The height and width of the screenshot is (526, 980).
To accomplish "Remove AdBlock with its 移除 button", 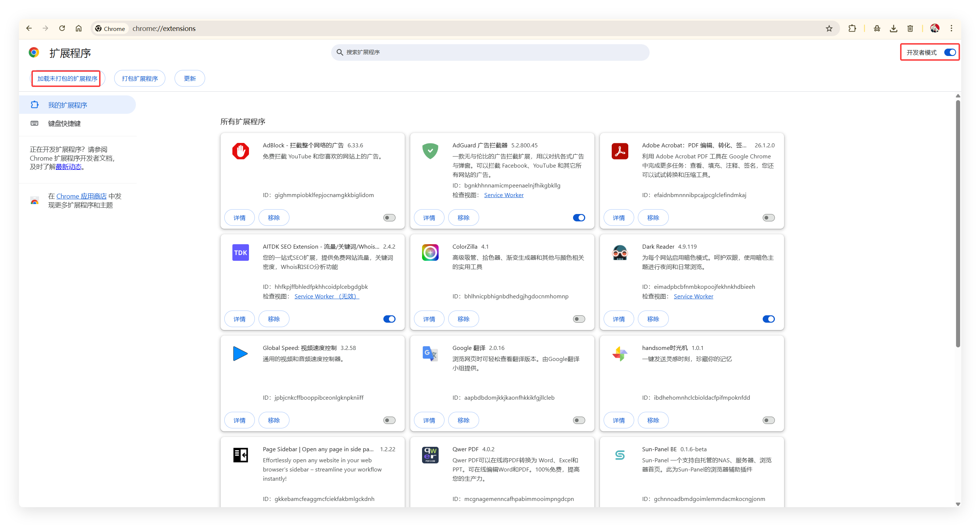I will tap(274, 218).
